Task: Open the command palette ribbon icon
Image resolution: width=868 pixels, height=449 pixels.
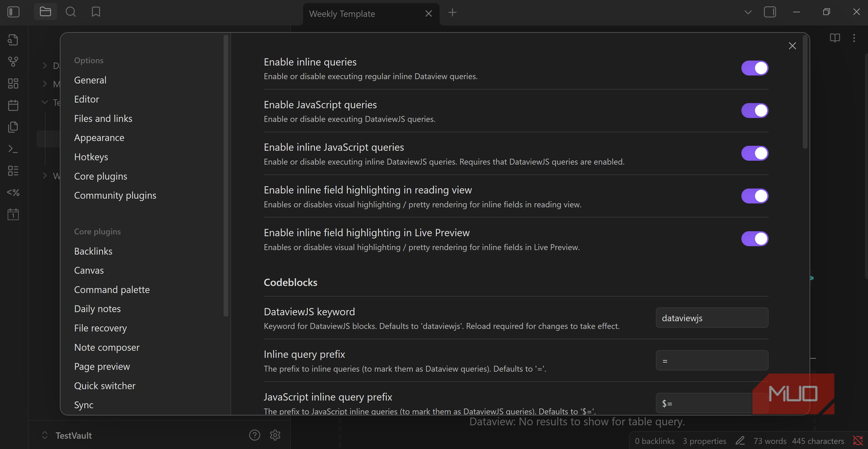Action: point(13,149)
